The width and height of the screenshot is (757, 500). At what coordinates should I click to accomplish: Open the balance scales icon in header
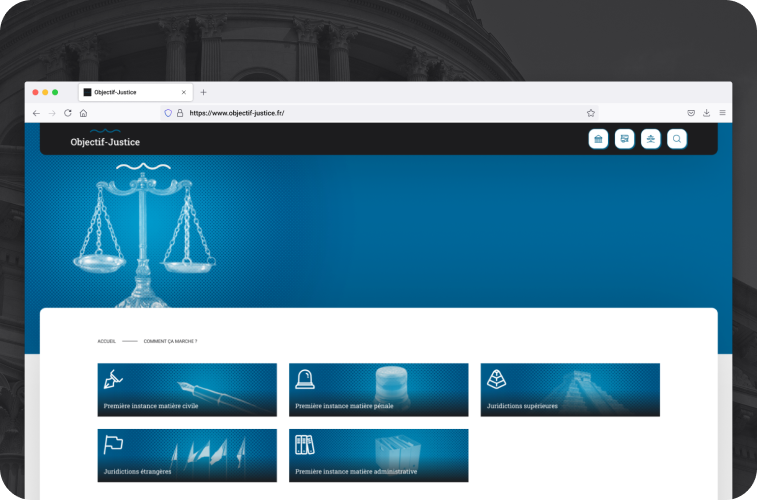coord(650,139)
